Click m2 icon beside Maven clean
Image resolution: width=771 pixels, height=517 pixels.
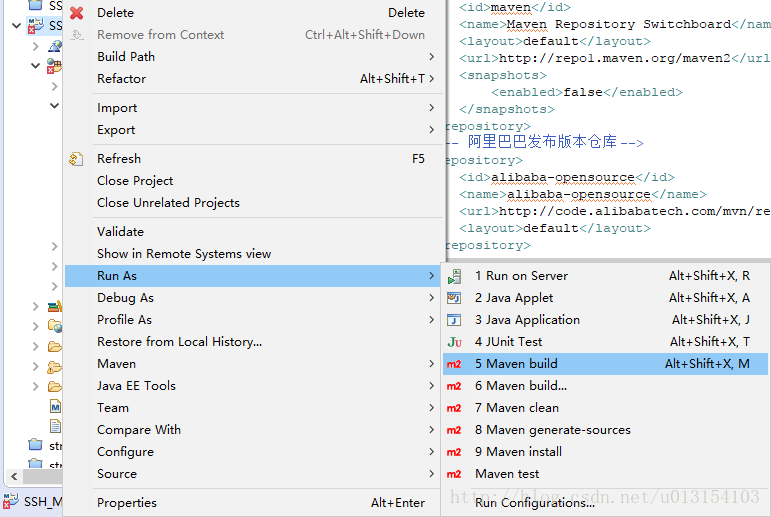click(454, 408)
